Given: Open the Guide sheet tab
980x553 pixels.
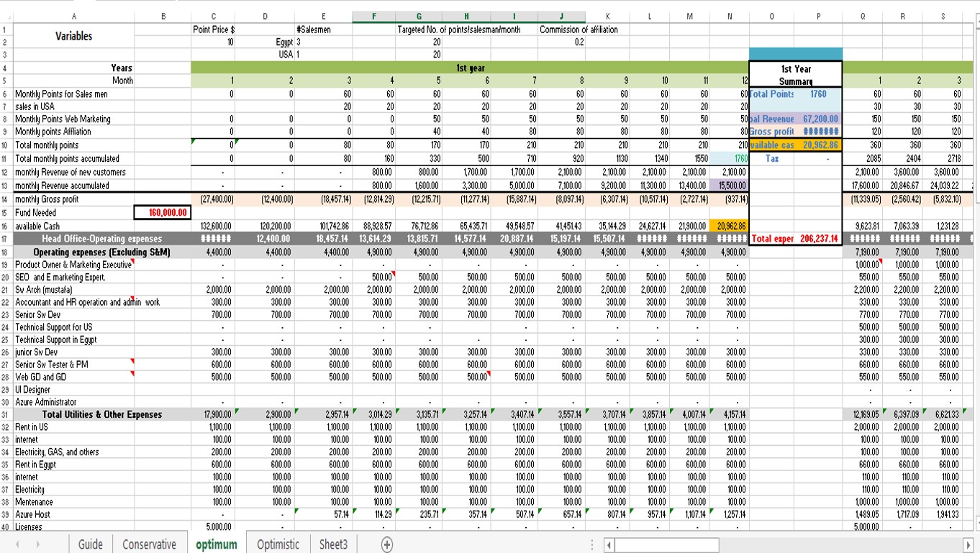Looking at the screenshot, I should pyautogui.click(x=90, y=544).
